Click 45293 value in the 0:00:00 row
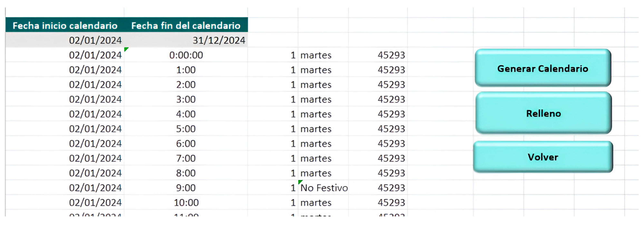This screenshot has width=644, height=227. (391, 55)
